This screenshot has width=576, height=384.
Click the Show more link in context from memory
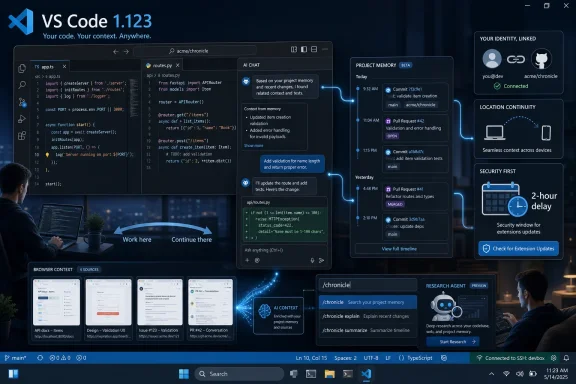[x=253, y=146]
